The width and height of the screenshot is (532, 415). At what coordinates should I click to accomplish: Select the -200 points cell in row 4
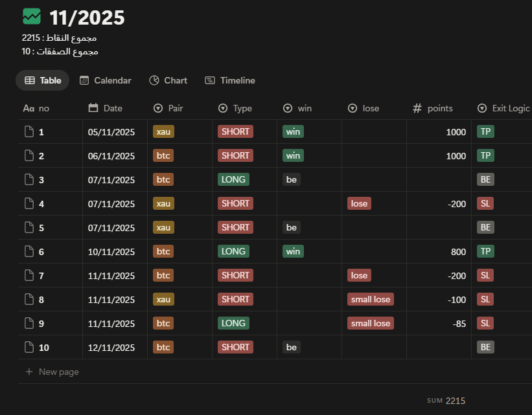(439, 204)
